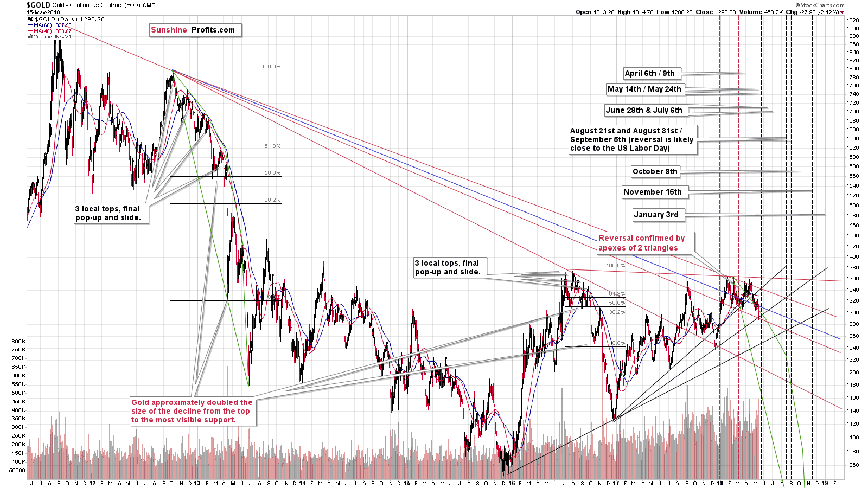Viewport: 868px width, 488px height.
Task: Click the '$GOLD (Daily) 1290.30' legend entry
Action: click(x=70, y=19)
